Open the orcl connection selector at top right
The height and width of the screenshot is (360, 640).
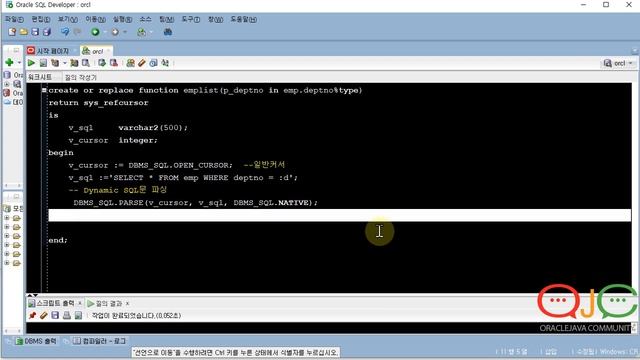(x=618, y=63)
